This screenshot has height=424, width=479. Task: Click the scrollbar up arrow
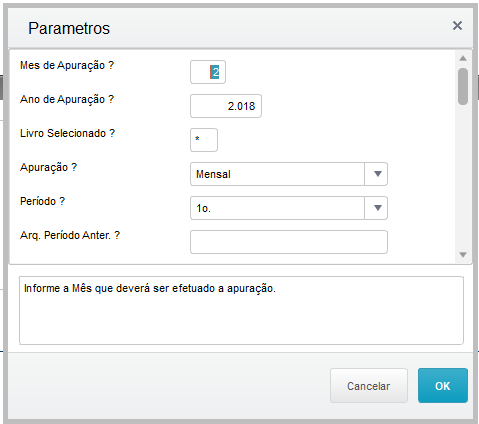pyautogui.click(x=463, y=58)
